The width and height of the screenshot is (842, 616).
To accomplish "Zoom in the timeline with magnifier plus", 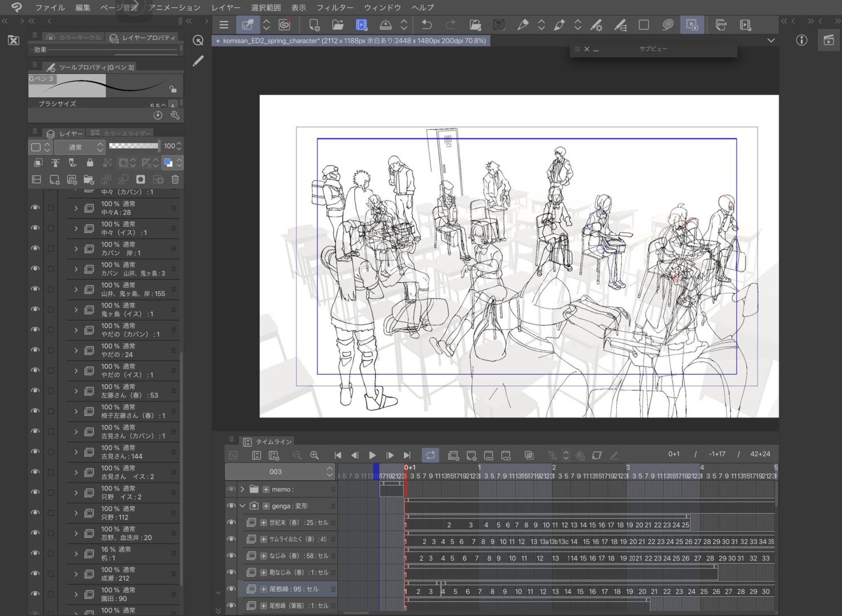I will point(314,455).
